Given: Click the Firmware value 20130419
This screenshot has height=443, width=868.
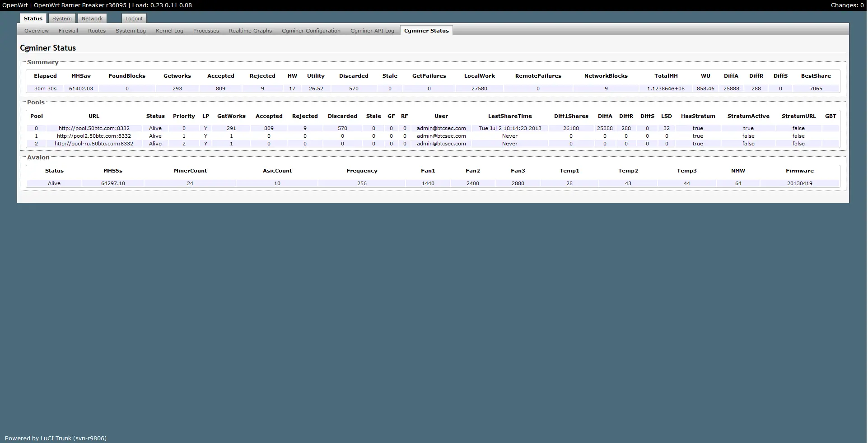Looking at the screenshot, I should pos(799,183).
